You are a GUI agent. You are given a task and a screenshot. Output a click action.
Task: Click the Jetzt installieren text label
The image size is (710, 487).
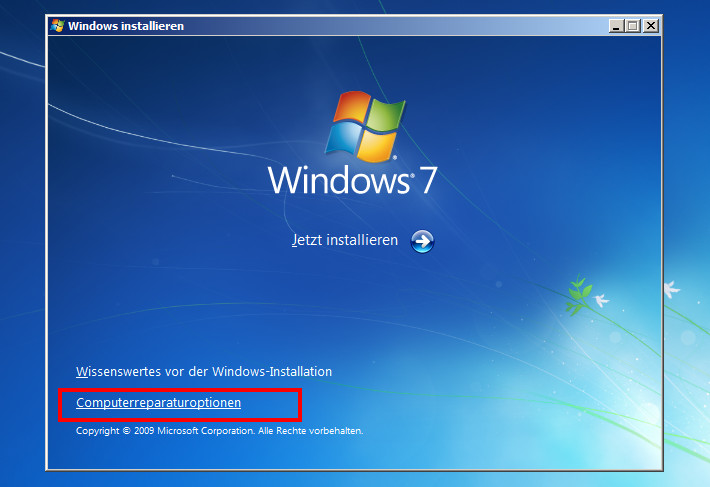[x=345, y=240]
